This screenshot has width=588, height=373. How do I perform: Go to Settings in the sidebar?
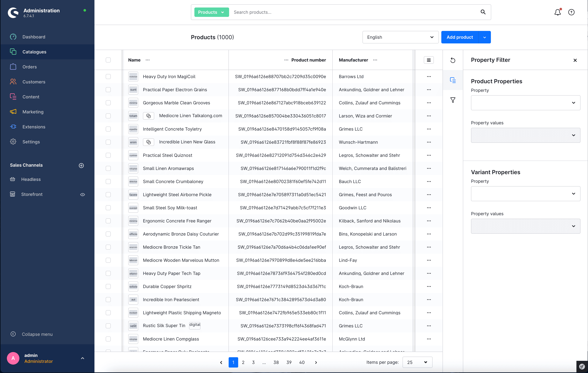coord(31,142)
